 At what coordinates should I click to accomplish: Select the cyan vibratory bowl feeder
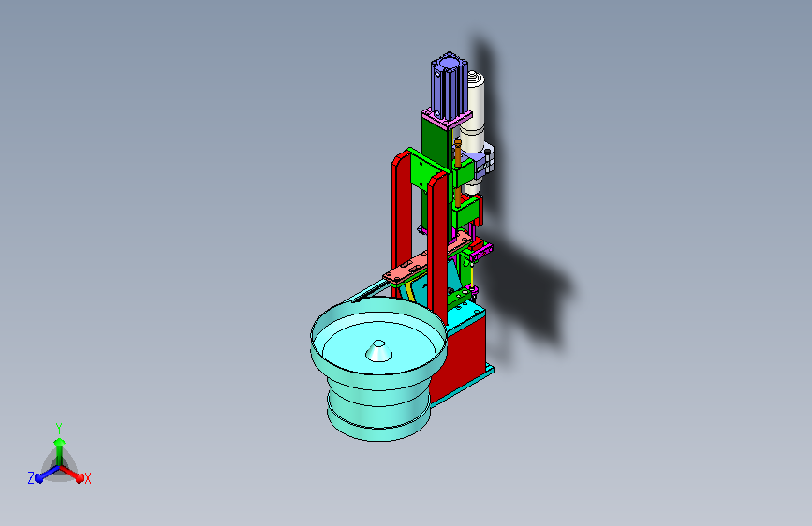click(x=378, y=369)
